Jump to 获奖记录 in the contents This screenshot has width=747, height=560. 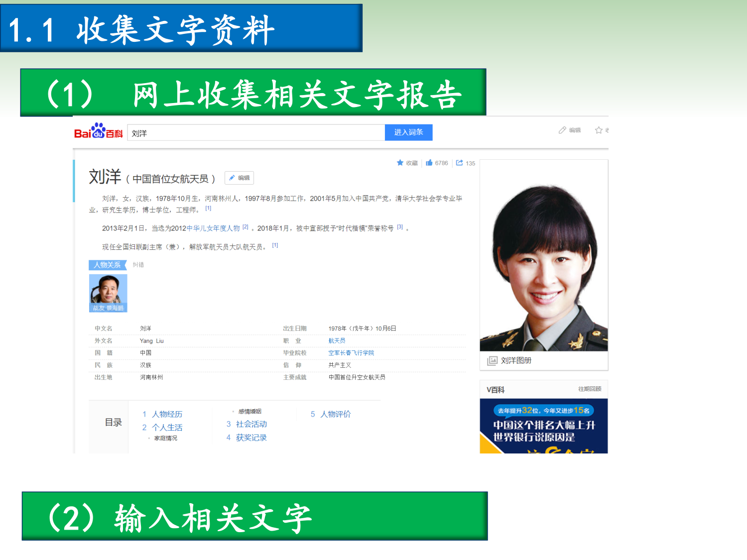pyautogui.click(x=251, y=438)
